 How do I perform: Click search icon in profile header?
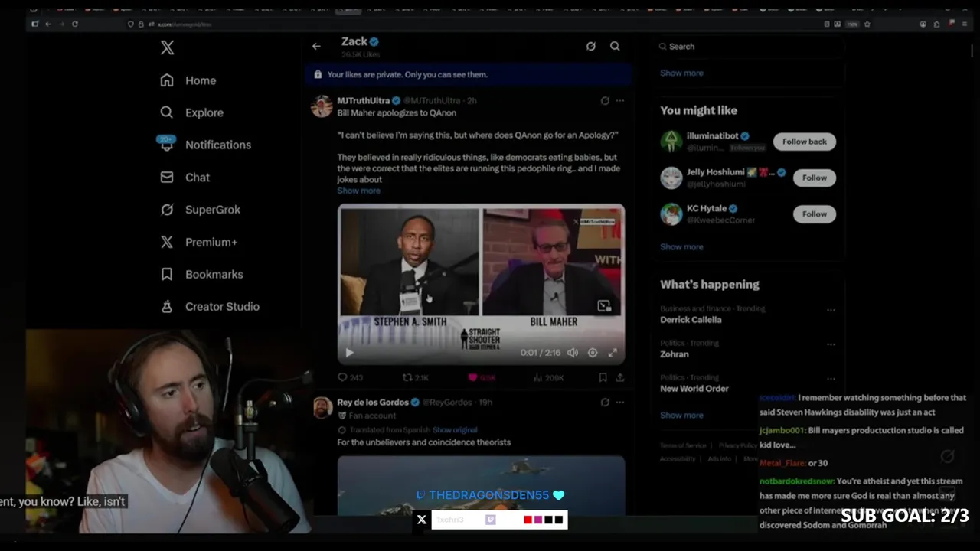tap(615, 46)
